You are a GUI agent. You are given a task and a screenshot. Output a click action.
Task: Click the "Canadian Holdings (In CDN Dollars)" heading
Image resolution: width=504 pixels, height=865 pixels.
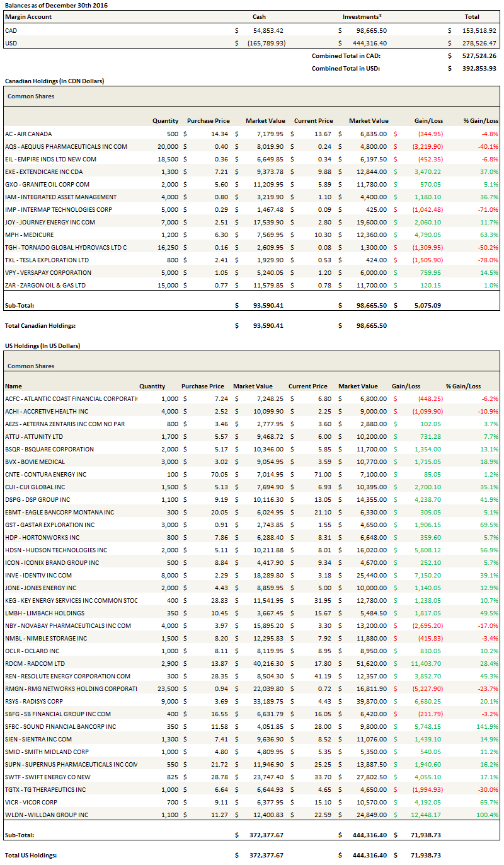(54, 81)
